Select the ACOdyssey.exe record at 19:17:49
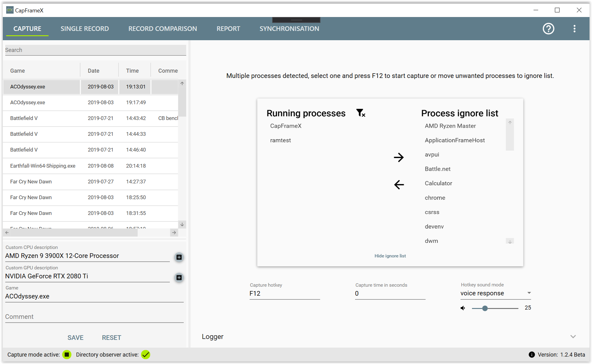592x364 pixels. click(x=91, y=103)
